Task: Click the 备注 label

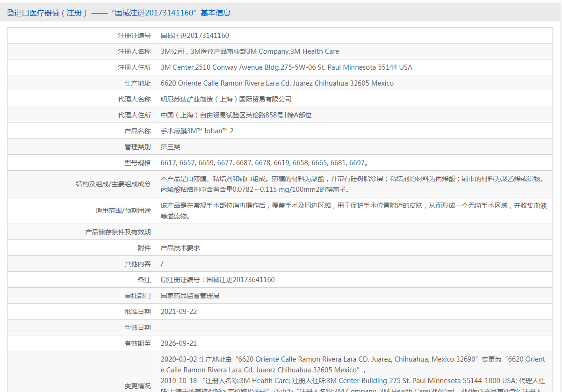Action: [144, 280]
